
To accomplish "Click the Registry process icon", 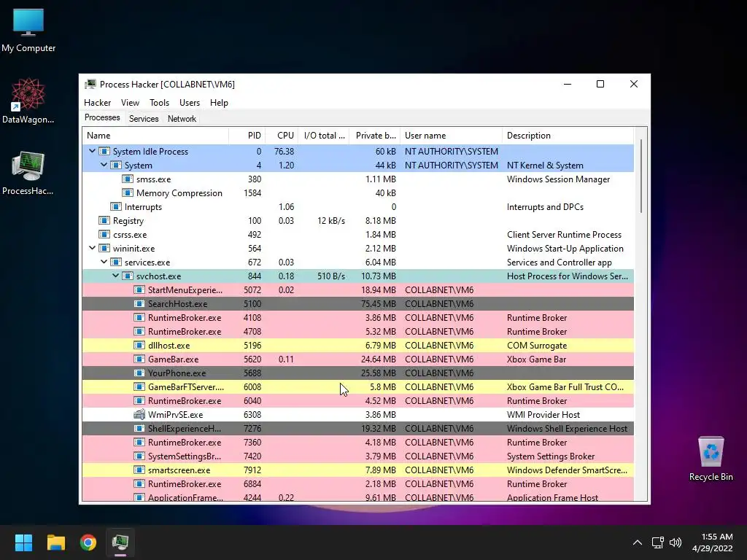I will pyautogui.click(x=104, y=220).
